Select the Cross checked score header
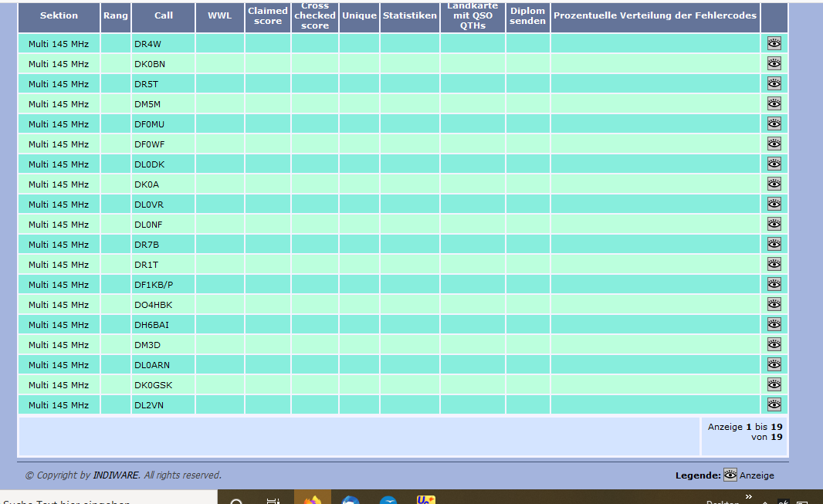Image resolution: width=823 pixels, height=504 pixels. coord(315,15)
